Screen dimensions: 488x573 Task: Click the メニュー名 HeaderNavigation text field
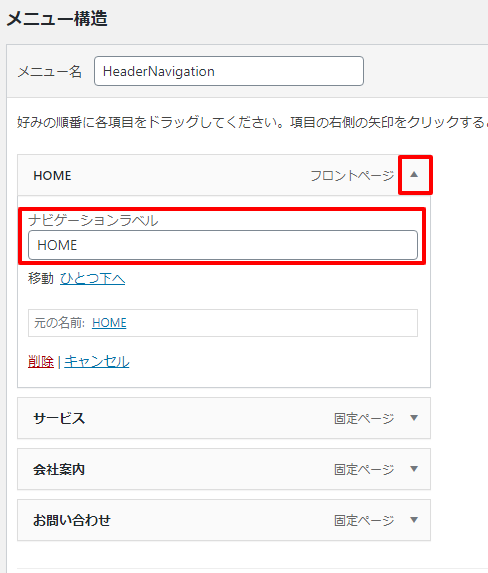click(229, 71)
